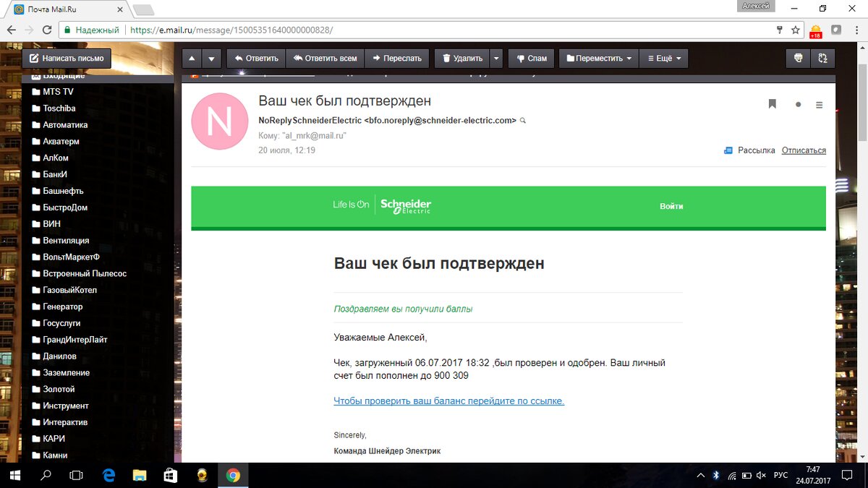Open message in new window icon
The width and height of the screenshot is (868, 488).
pos(823,58)
